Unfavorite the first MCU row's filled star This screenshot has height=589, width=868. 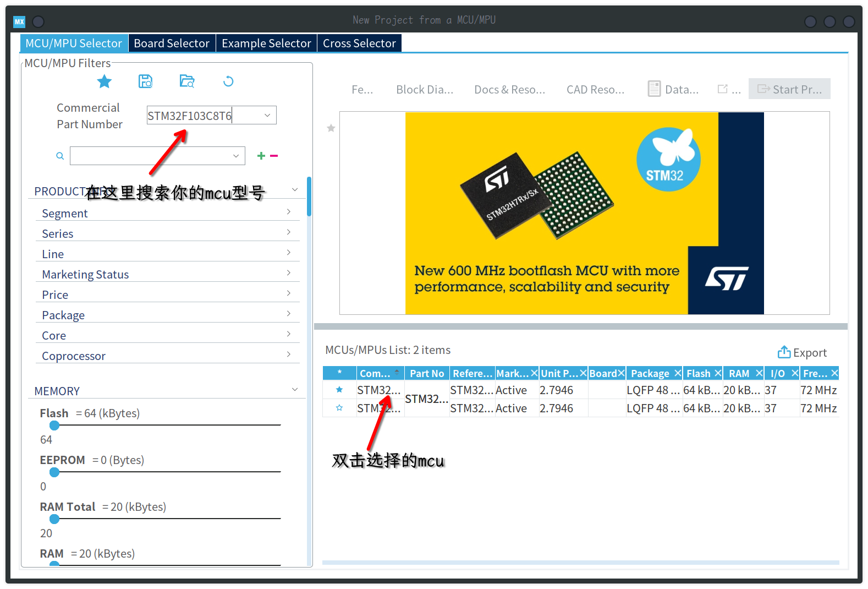339,390
